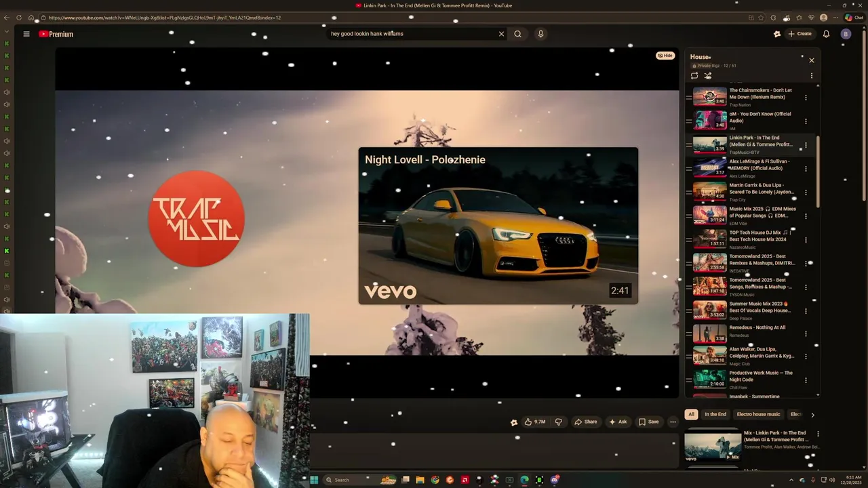
Task: Open options for oM You Don't Know
Action: [x=806, y=121]
